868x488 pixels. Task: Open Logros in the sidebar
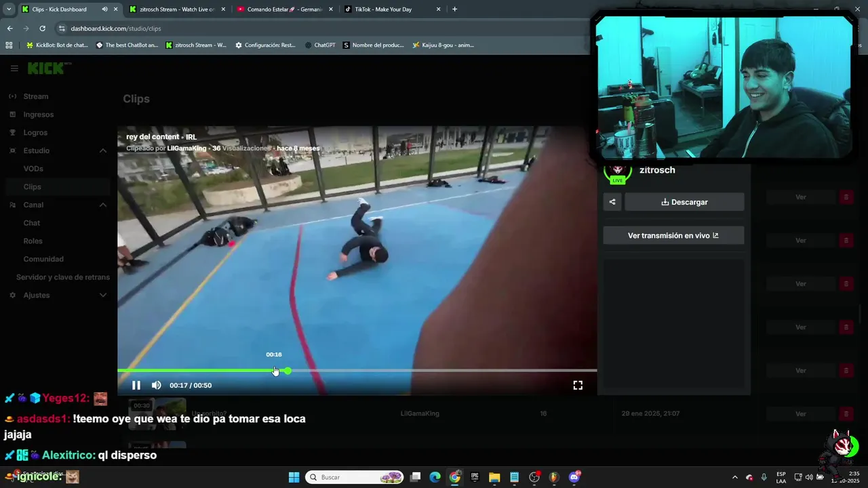[35, 133]
